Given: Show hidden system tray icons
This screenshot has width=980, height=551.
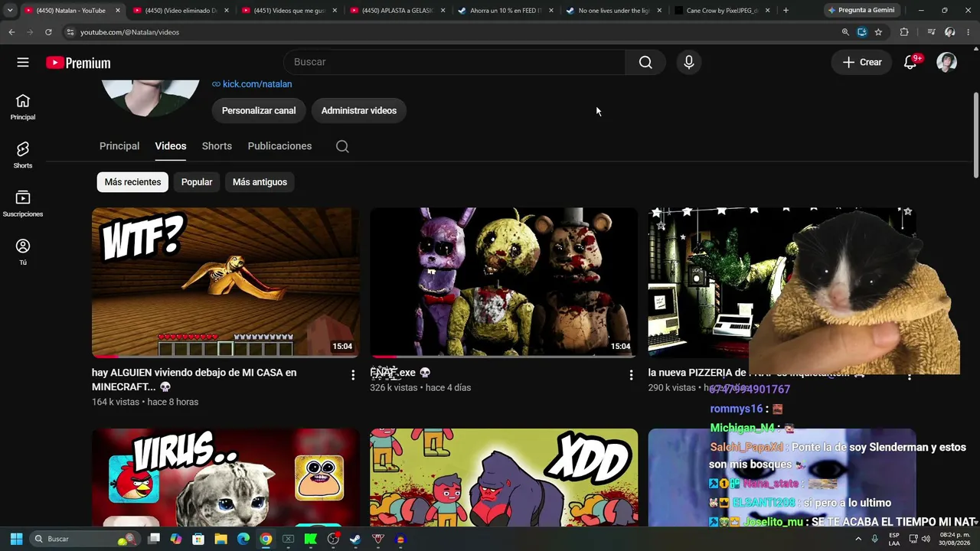Looking at the screenshot, I should (x=858, y=539).
